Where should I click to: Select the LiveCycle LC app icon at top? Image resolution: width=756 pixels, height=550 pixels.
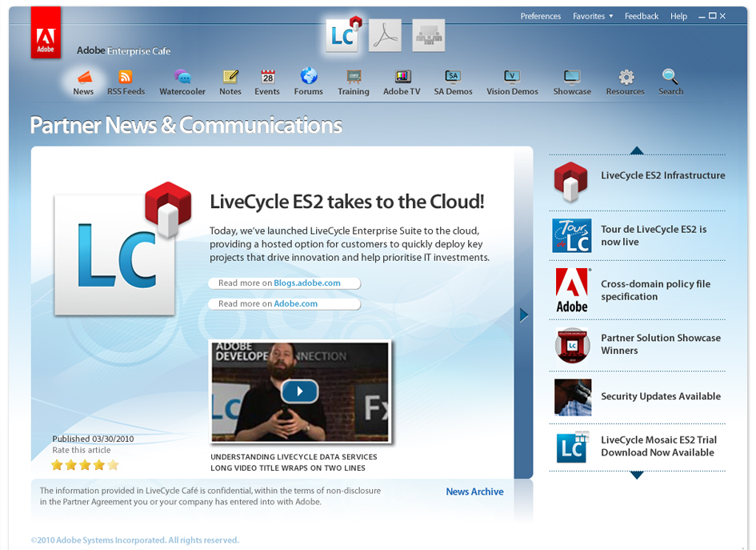342,34
